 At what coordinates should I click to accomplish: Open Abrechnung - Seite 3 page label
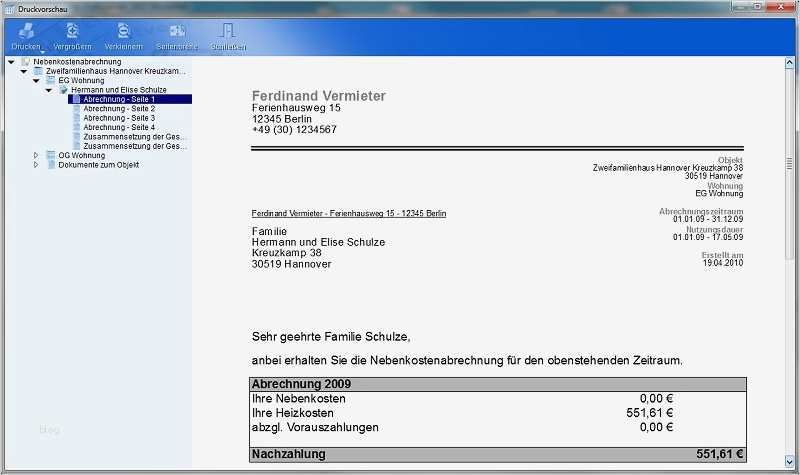(x=119, y=118)
